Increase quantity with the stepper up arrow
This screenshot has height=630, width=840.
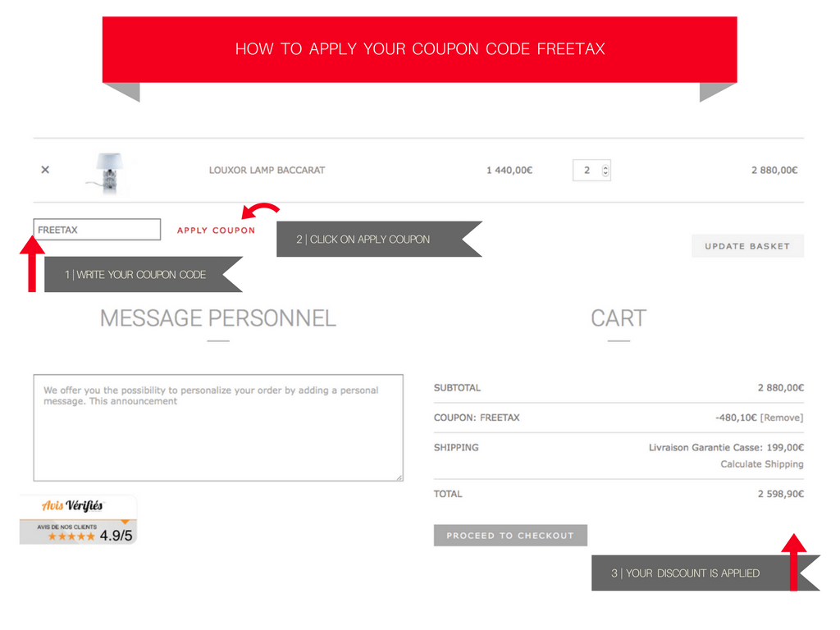[x=605, y=167]
